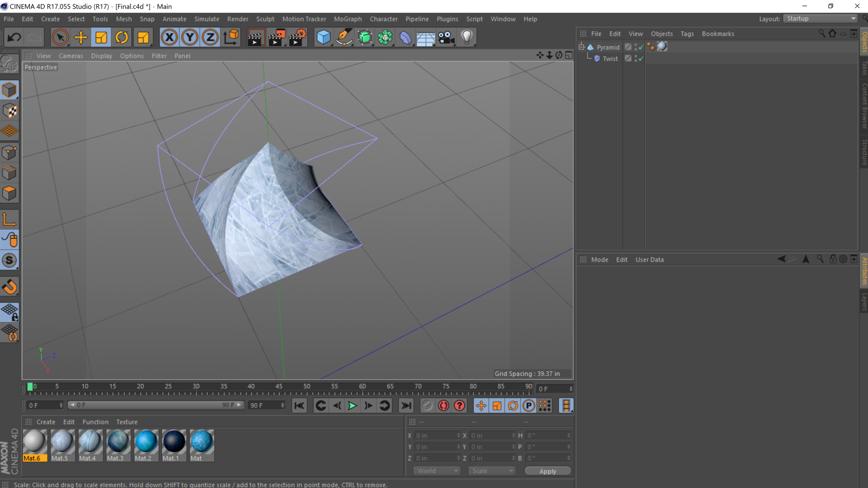Click the Undo arrow

[14, 38]
